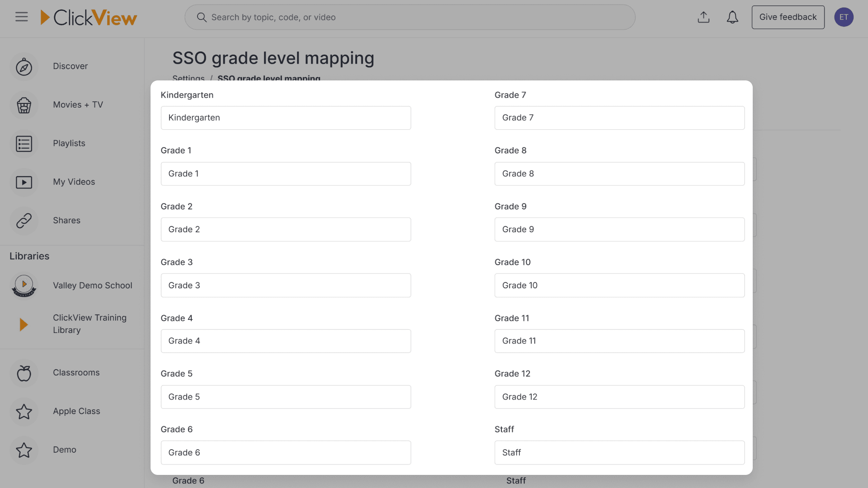This screenshot has height=488, width=868.
Task: Open the ClickView Training Library
Action: [x=89, y=324]
